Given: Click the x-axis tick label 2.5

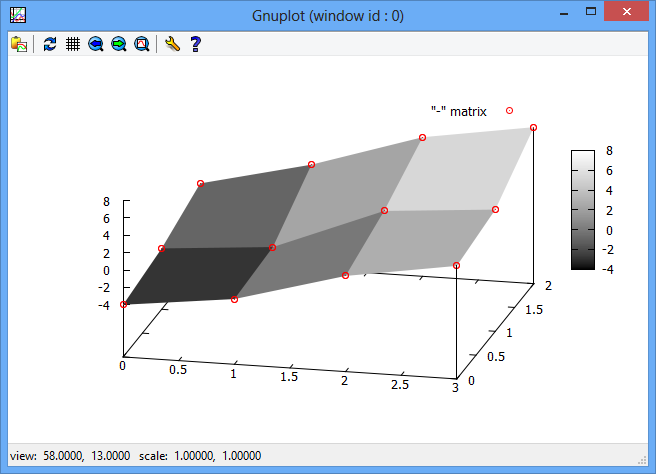Looking at the screenshot, I should tap(400, 384).
